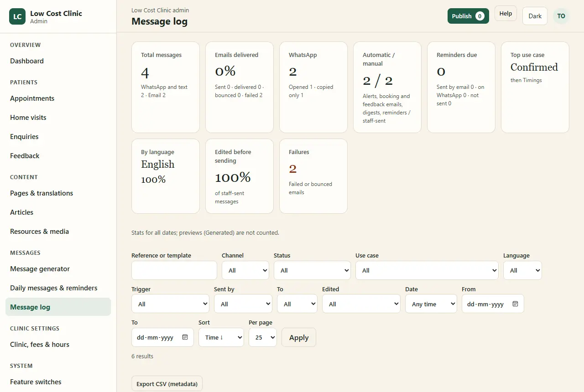Open the Date range dropdown
This screenshot has width=584, height=392.
coord(431,304)
